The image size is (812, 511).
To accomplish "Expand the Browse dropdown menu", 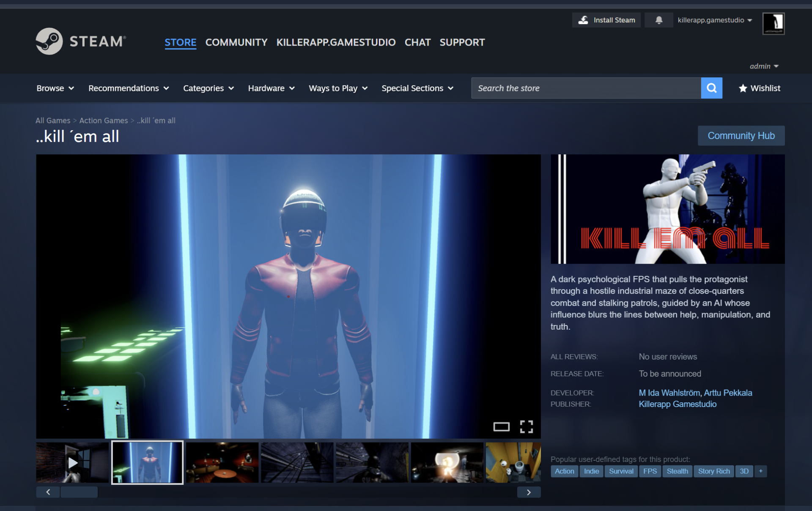I will [55, 88].
